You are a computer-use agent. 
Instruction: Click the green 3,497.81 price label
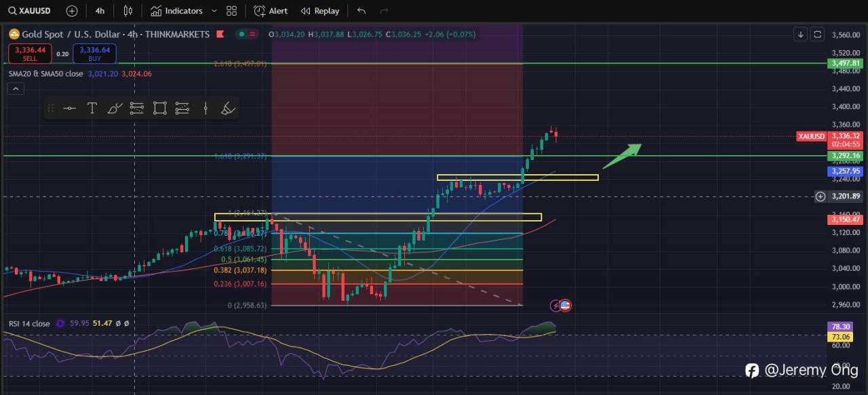coord(846,63)
